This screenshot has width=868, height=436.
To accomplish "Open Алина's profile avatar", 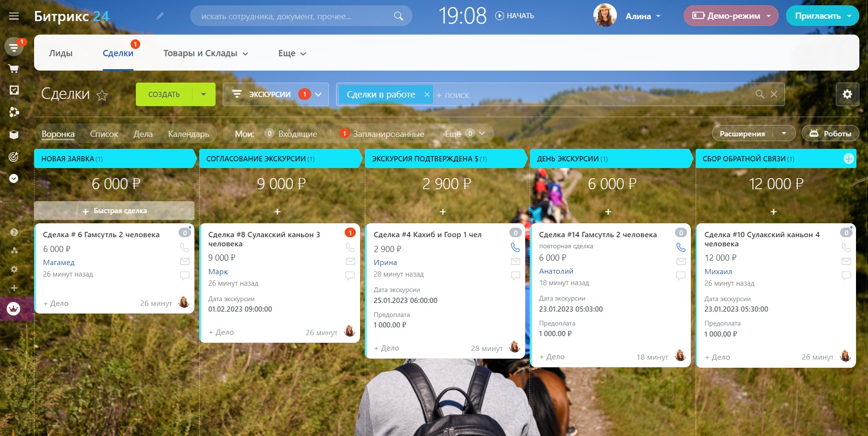I will [x=605, y=16].
